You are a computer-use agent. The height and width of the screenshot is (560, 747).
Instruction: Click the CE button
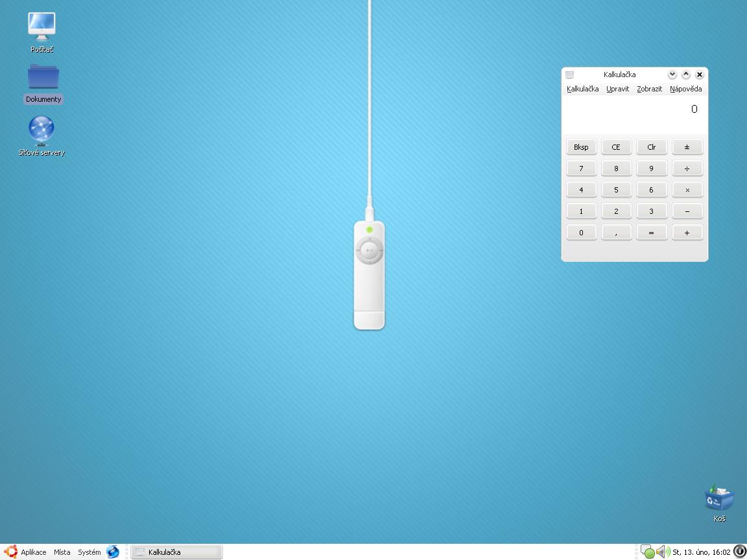pos(616,146)
